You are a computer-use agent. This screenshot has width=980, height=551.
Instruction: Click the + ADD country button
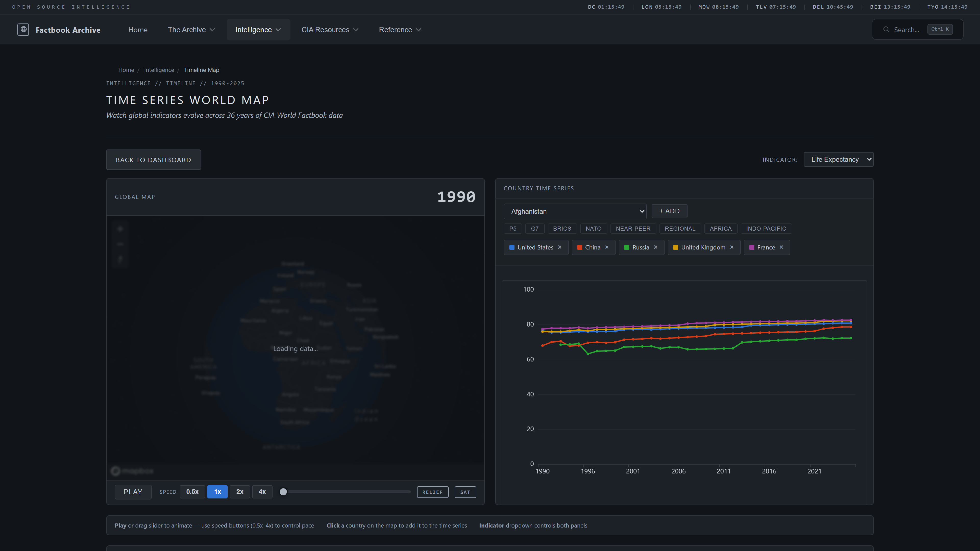[669, 211]
